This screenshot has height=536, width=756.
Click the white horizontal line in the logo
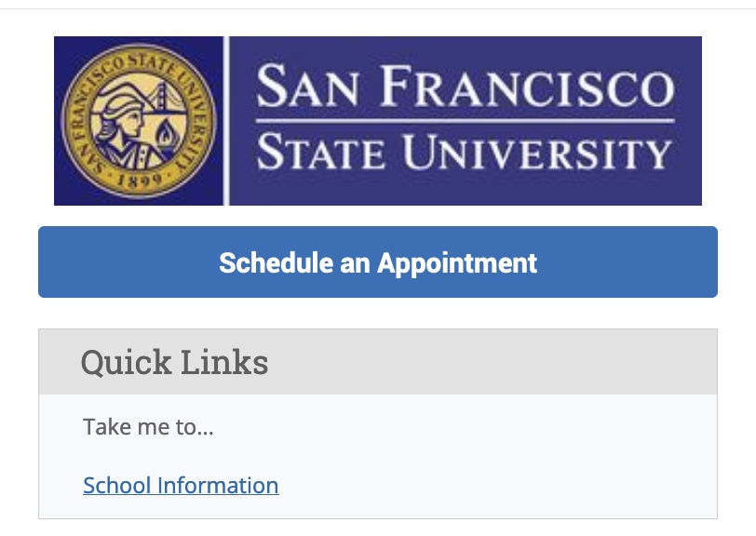(465, 120)
